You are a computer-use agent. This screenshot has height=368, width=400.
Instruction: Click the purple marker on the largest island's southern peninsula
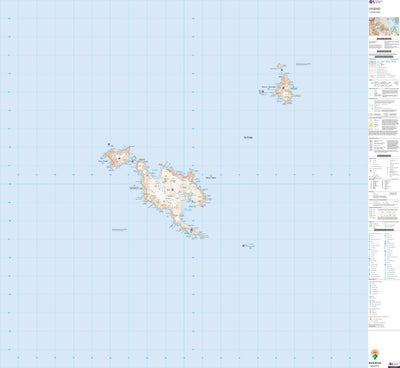191,230
